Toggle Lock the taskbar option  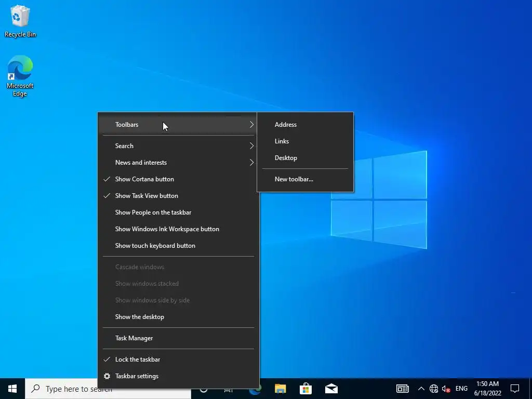coord(179,360)
